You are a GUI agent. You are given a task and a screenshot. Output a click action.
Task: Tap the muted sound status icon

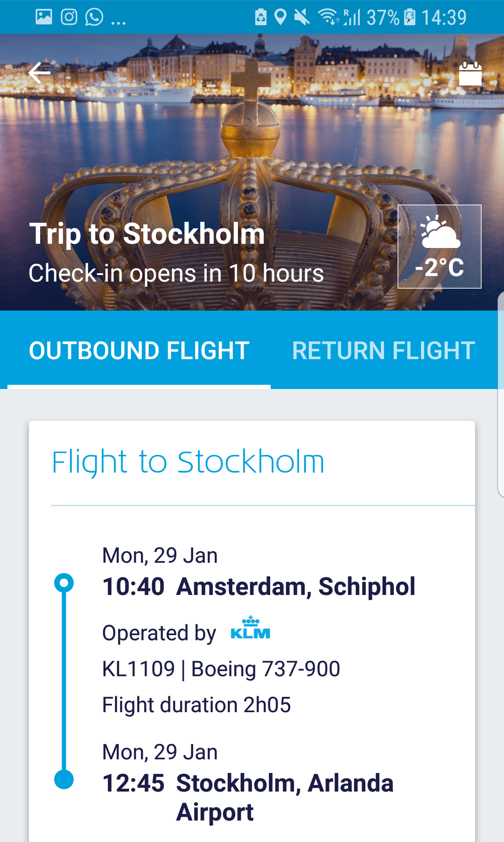[302, 17]
